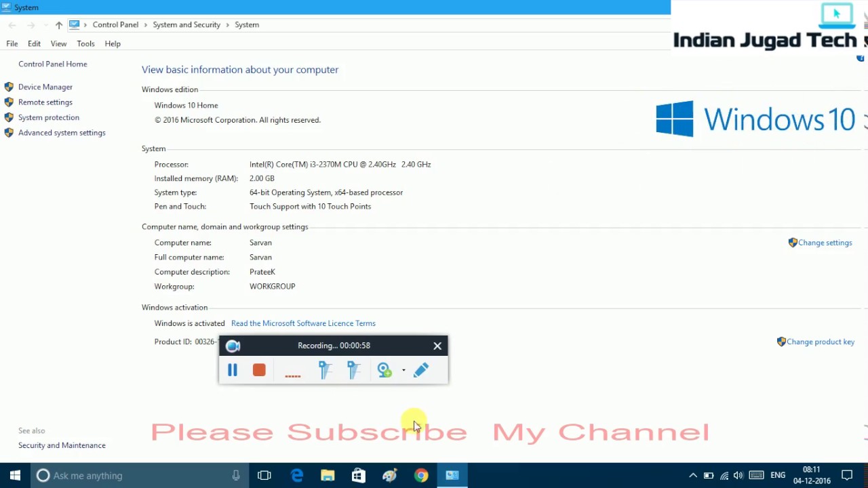Open touch keyboard from tray
Viewport: 868px width, 488px height.
pyautogui.click(x=756, y=475)
